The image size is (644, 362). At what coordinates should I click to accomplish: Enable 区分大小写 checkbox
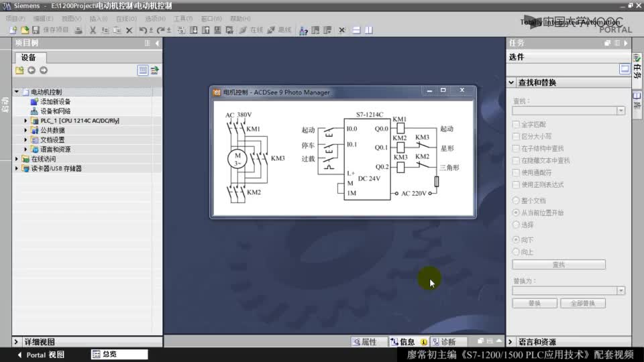516,136
